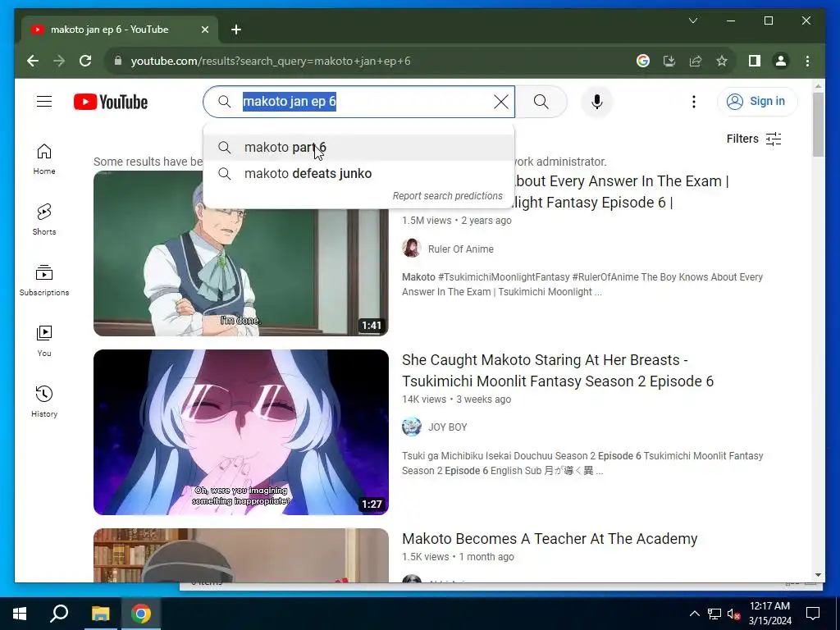Click the page vertical scrollbar thumb
Image resolution: width=840 pixels, height=630 pixels.
(818, 125)
